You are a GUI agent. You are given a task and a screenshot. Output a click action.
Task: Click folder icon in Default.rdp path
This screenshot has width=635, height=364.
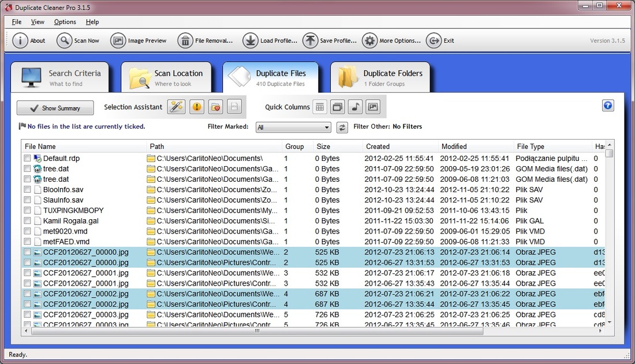pyautogui.click(x=151, y=158)
